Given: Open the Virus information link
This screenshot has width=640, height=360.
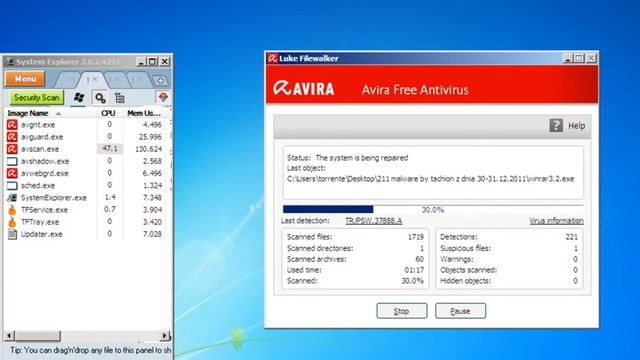Looking at the screenshot, I should pyautogui.click(x=556, y=221).
